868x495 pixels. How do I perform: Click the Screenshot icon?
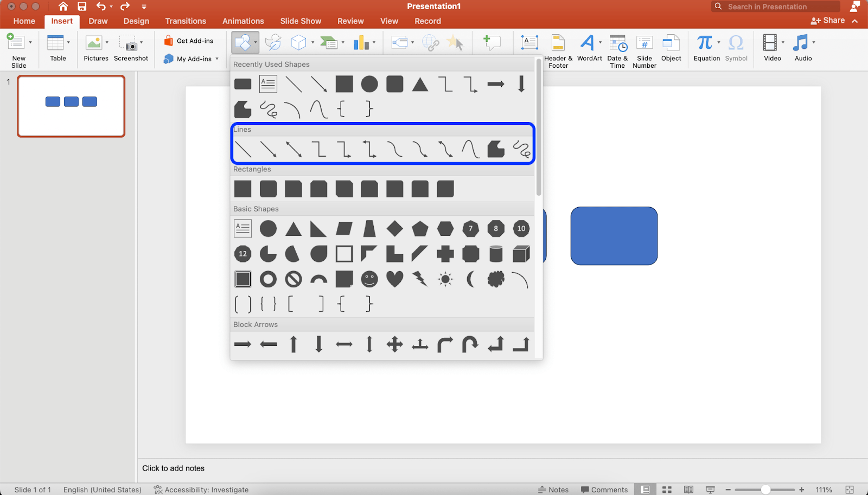click(x=130, y=49)
